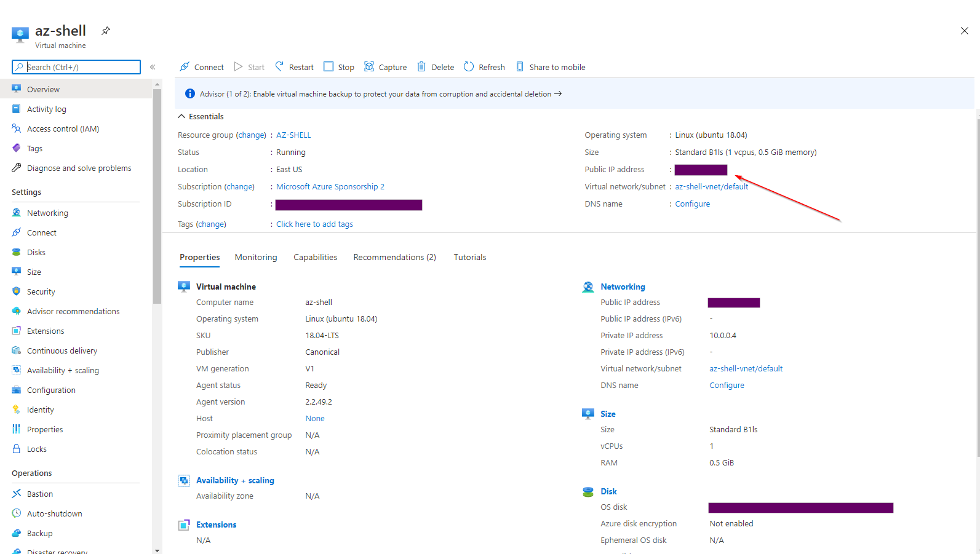Click the Backup cloud icon
This screenshot has height=554, width=980.
(x=17, y=533)
